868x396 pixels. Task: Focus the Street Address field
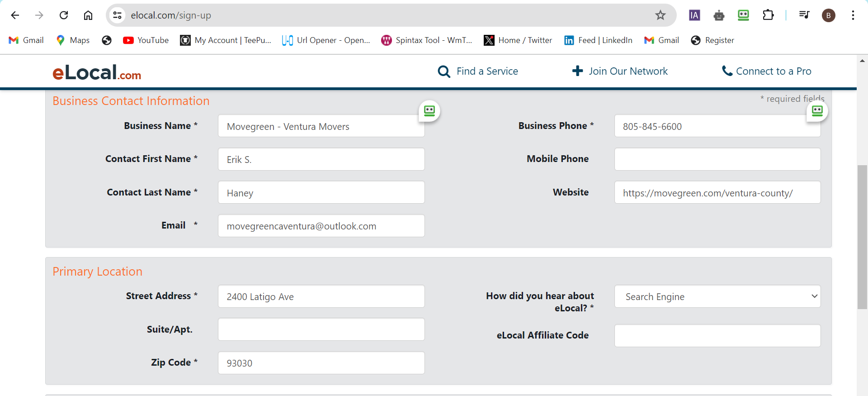click(321, 296)
